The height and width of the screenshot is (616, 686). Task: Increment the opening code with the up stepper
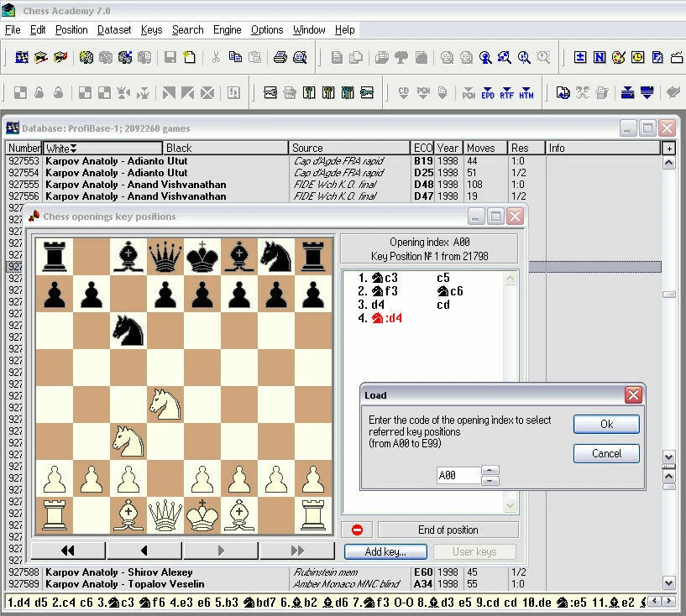point(490,470)
